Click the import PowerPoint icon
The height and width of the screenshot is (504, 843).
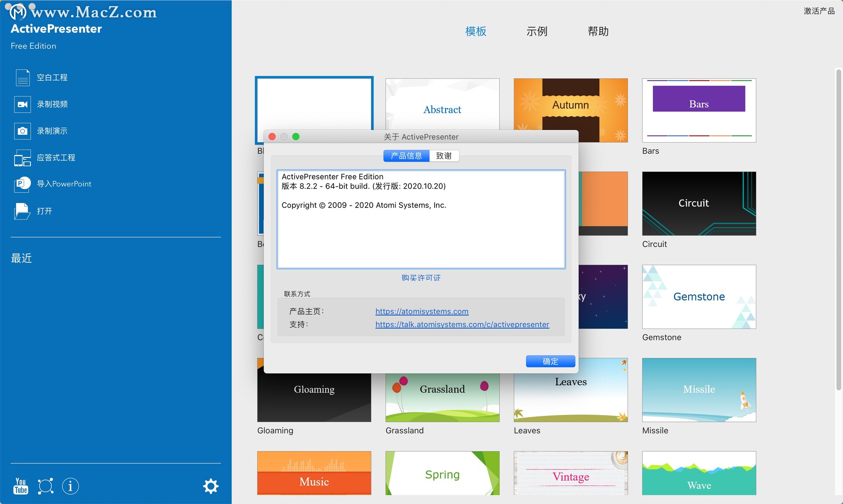(x=22, y=184)
